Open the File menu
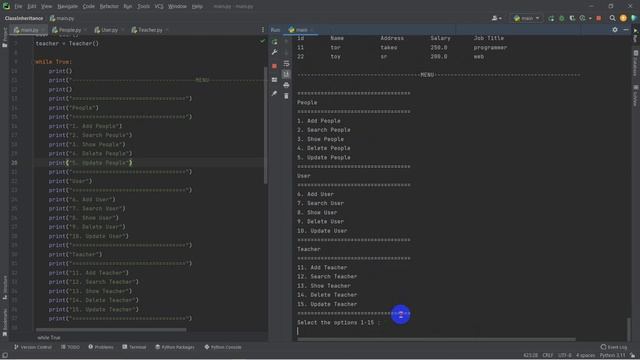The width and height of the screenshot is (640, 360). point(18,7)
